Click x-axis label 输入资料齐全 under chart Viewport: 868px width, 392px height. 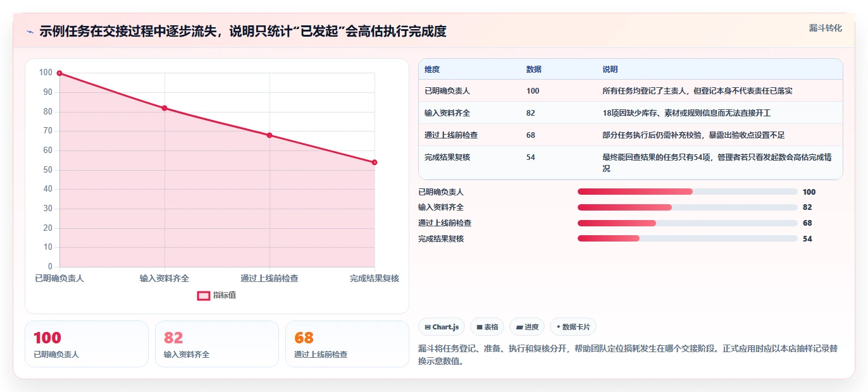tap(164, 278)
